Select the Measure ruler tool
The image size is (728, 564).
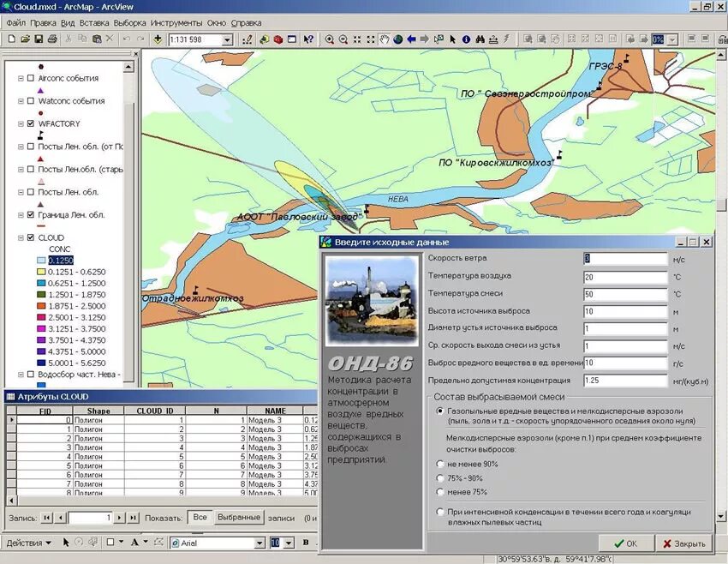[x=493, y=39]
